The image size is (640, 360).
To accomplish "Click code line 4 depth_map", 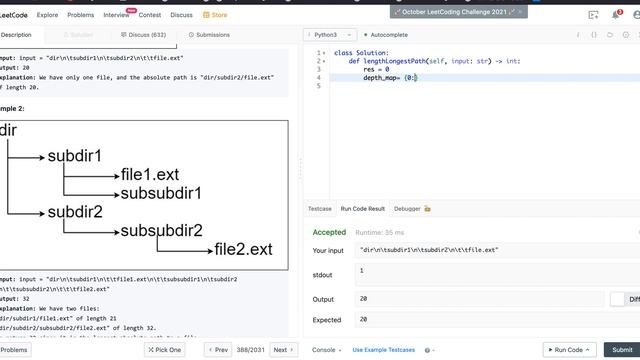I will click(x=390, y=78).
